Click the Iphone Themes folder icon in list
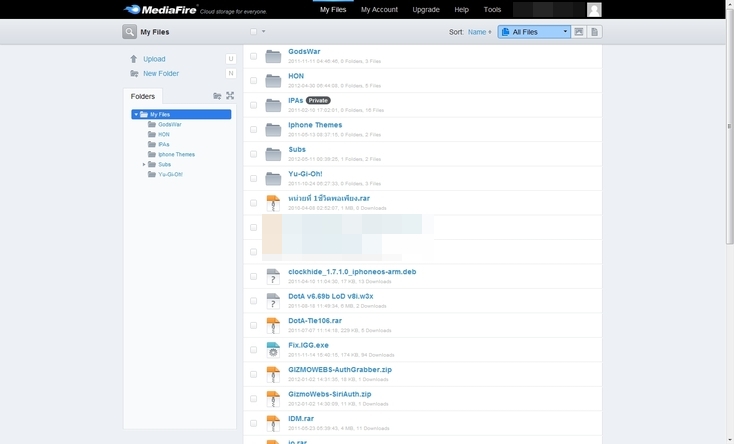734x444 pixels. pyautogui.click(x=273, y=129)
